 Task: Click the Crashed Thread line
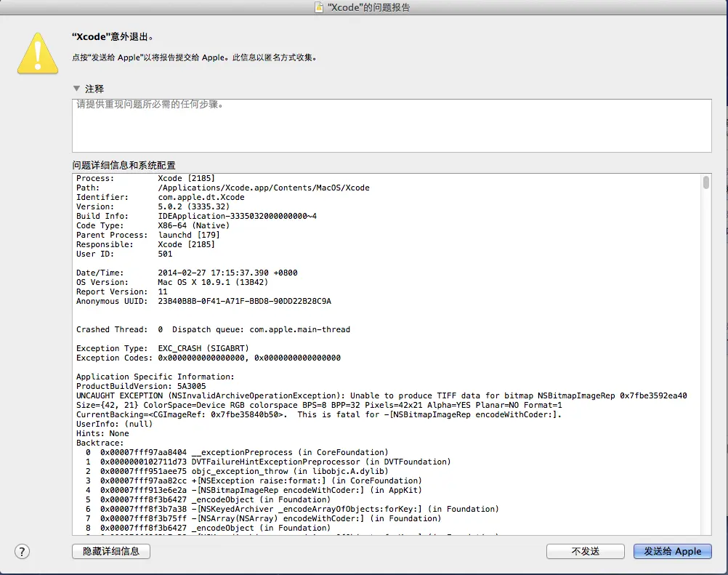(213, 329)
